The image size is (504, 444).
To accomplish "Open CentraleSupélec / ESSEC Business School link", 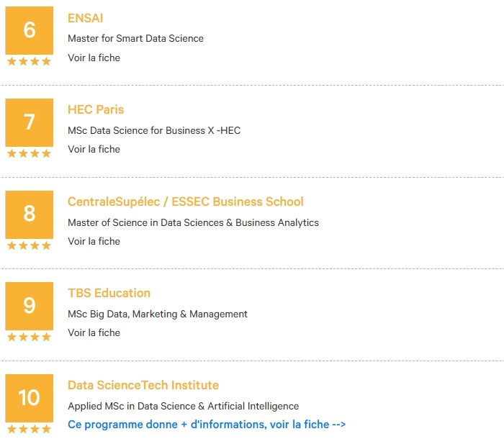I will pyautogui.click(x=186, y=201).
